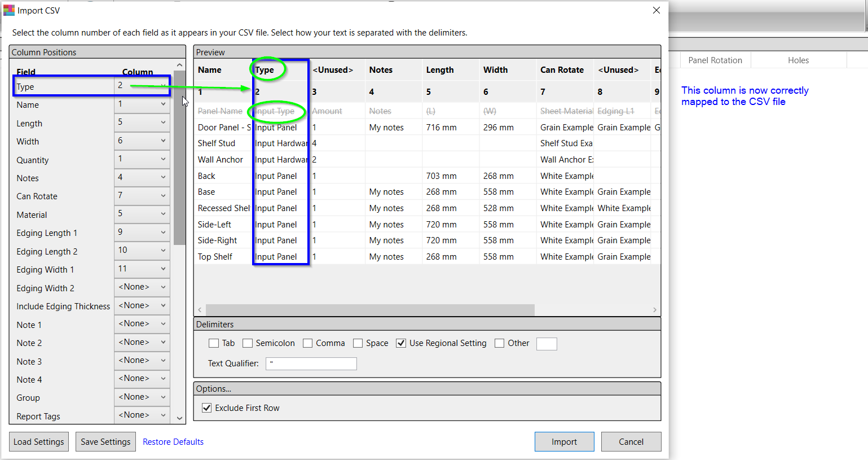Open the Name field column dropdown

point(142,104)
